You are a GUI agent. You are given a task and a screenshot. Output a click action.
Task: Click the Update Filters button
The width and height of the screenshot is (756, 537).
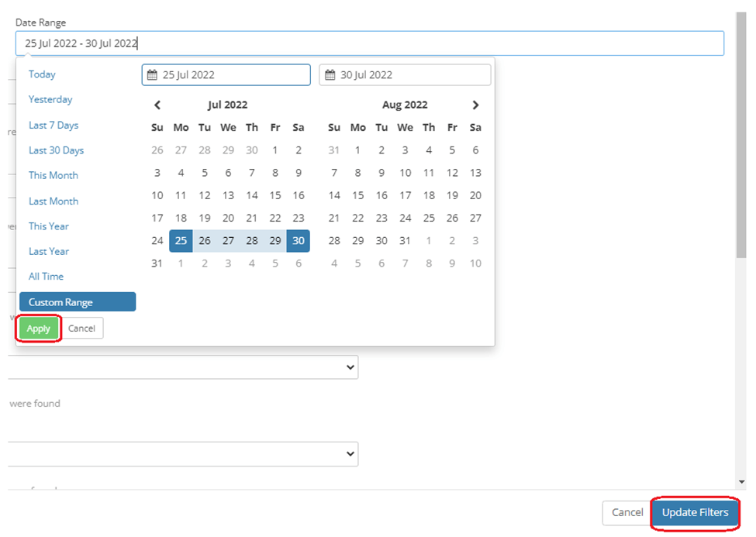tap(695, 512)
